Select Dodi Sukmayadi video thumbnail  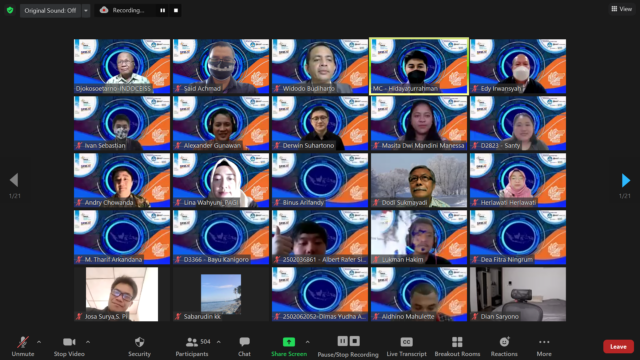[x=419, y=180]
